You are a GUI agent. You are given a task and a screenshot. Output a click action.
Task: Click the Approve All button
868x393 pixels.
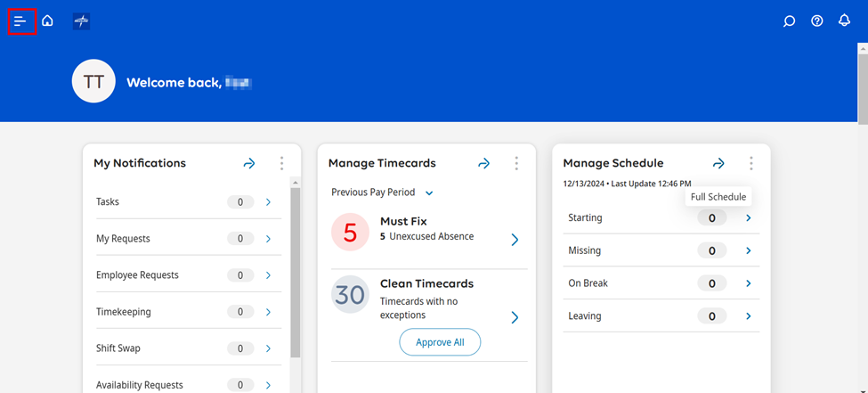(x=440, y=342)
